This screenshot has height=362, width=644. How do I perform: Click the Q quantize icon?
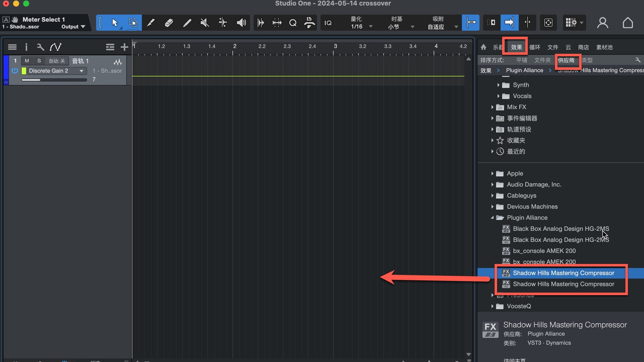pyautogui.click(x=293, y=23)
